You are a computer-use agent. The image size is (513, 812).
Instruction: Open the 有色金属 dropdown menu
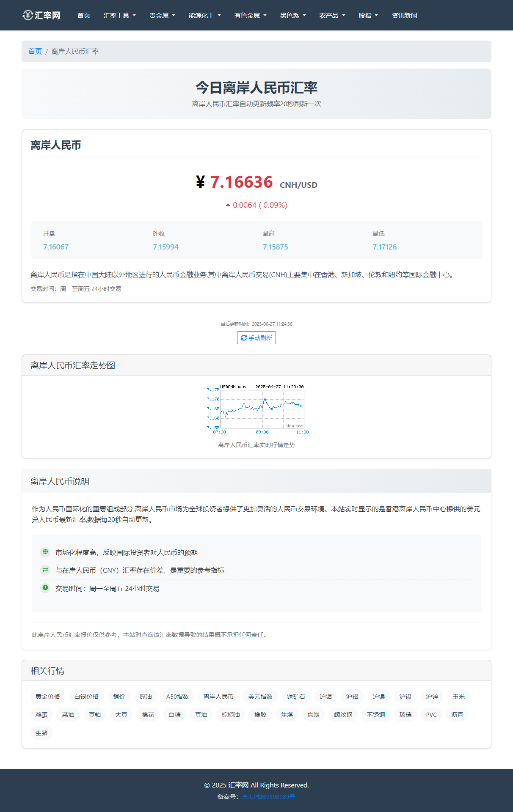(250, 16)
